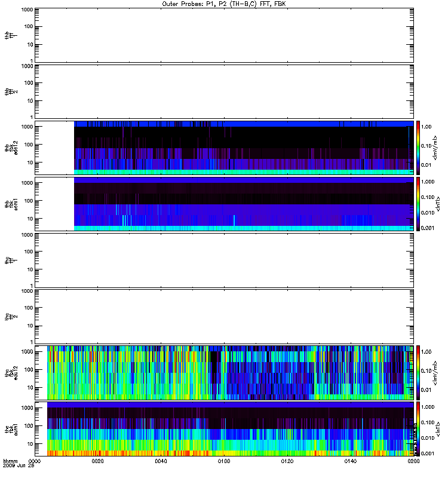448x478 pixels.
Task: Click the '0020' time axis label
Action: coord(97,461)
